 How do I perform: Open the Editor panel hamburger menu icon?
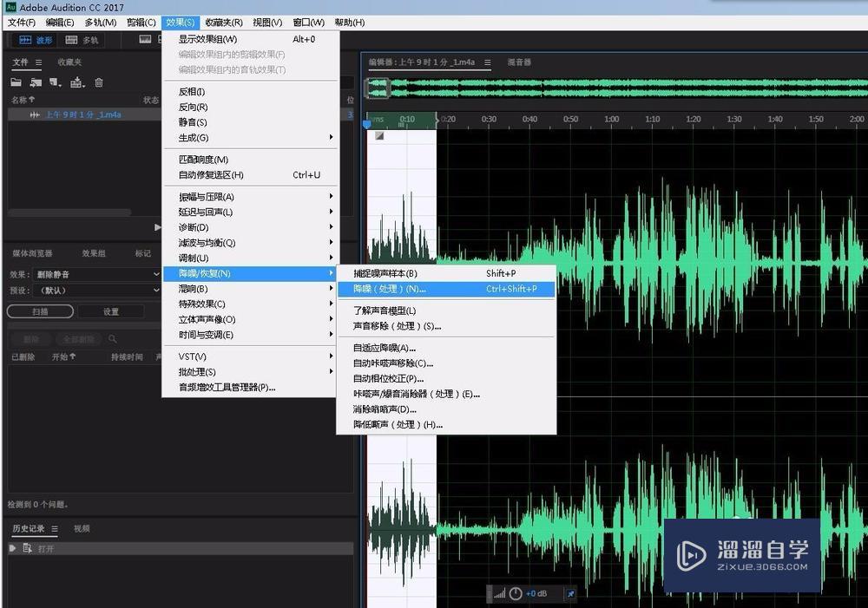(x=487, y=62)
